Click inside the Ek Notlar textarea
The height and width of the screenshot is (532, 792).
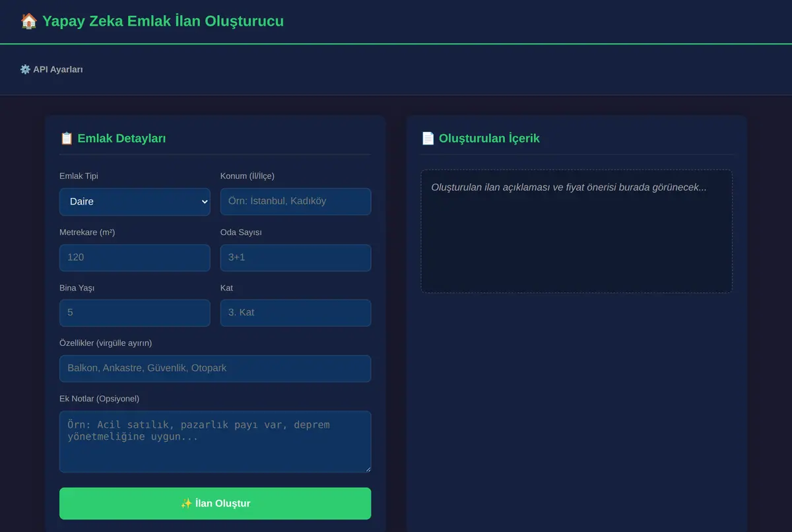215,442
